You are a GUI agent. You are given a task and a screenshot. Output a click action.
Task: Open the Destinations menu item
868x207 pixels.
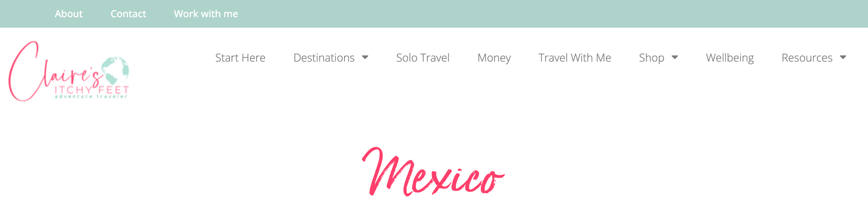324,58
